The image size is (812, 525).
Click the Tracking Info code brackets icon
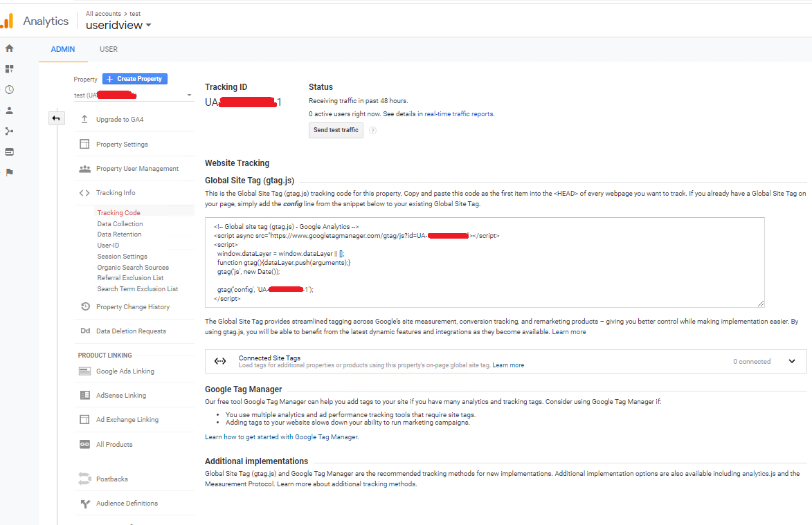point(84,193)
